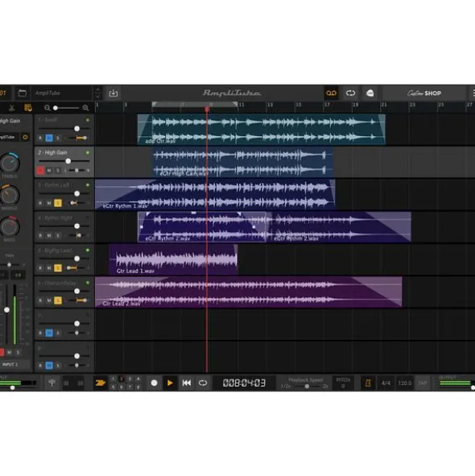The image size is (475, 476).
Task: Mute track 3 Rhythm Left
Action: click(49, 203)
